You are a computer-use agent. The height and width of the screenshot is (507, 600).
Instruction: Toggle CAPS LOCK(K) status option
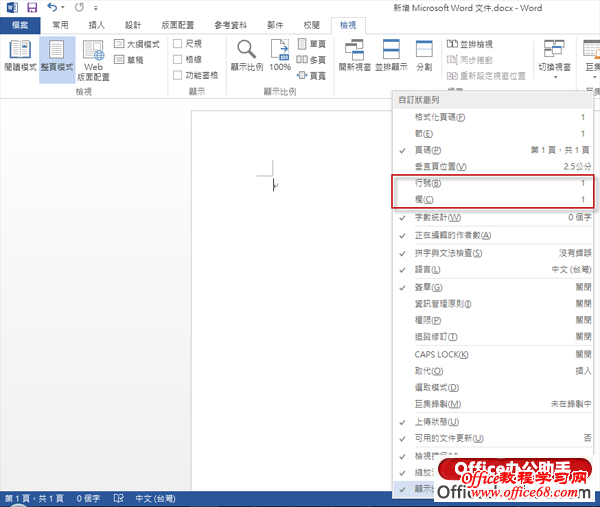(x=493, y=355)
